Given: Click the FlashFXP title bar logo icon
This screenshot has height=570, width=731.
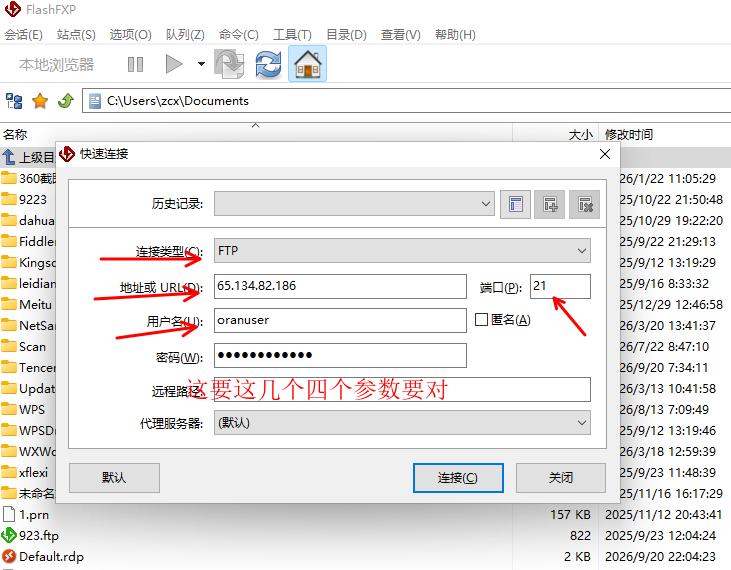Looking at the screenshot, I should 12,9.
